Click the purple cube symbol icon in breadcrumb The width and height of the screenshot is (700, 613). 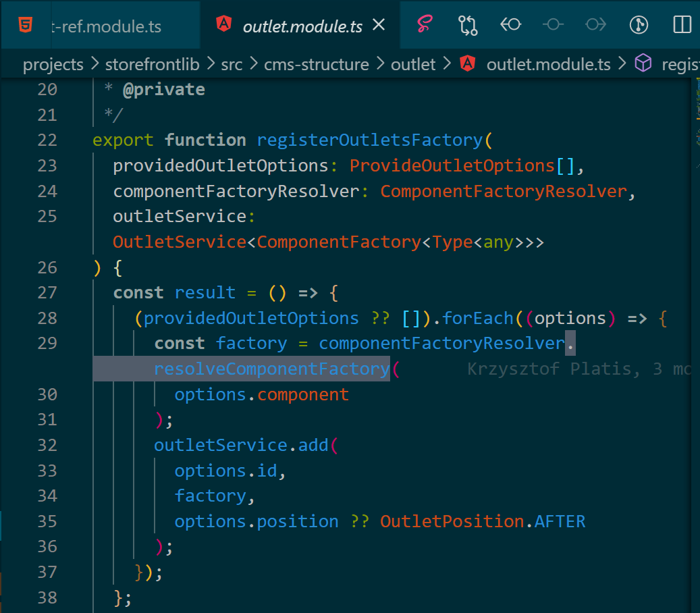(x=643, y=63)
